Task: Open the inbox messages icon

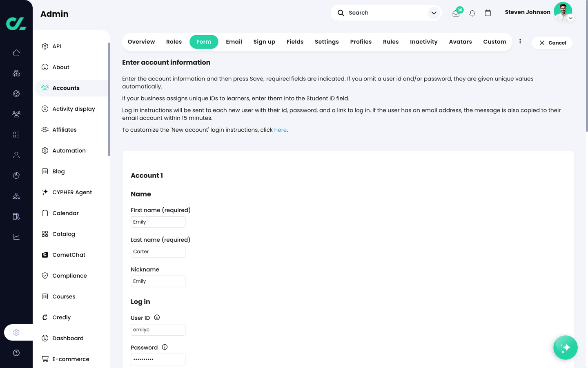Action: pyautogui.click(x=456, y=13)
